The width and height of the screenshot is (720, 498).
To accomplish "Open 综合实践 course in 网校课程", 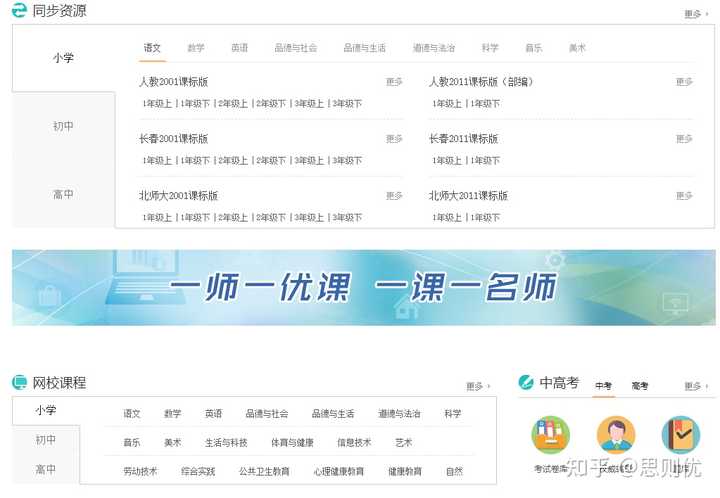I will 198,471.
